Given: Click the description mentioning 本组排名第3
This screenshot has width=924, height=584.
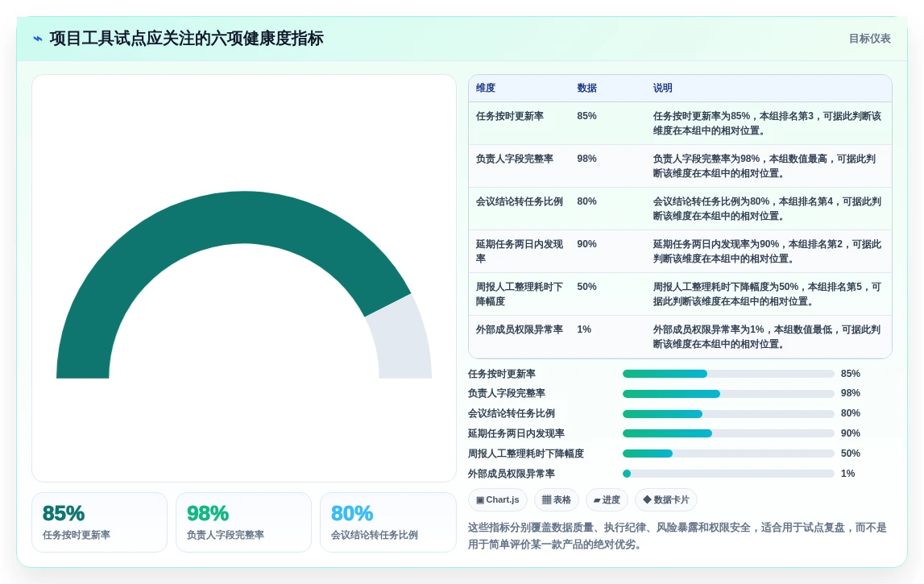Looking at the screenshot, I should tap(767, 123).
